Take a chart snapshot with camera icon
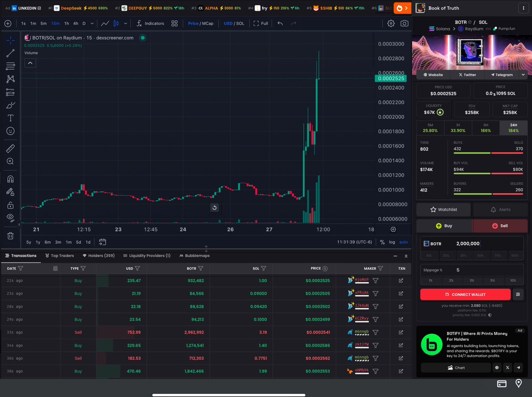Image resolution: width=532 pixels, height=397 pixels. (x=404, y=24)
